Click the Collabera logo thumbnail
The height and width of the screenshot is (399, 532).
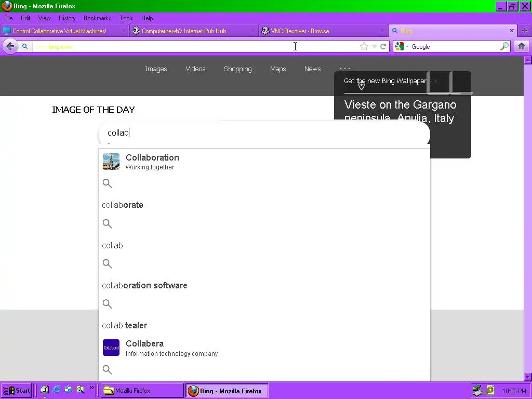[x=111, y=348]
